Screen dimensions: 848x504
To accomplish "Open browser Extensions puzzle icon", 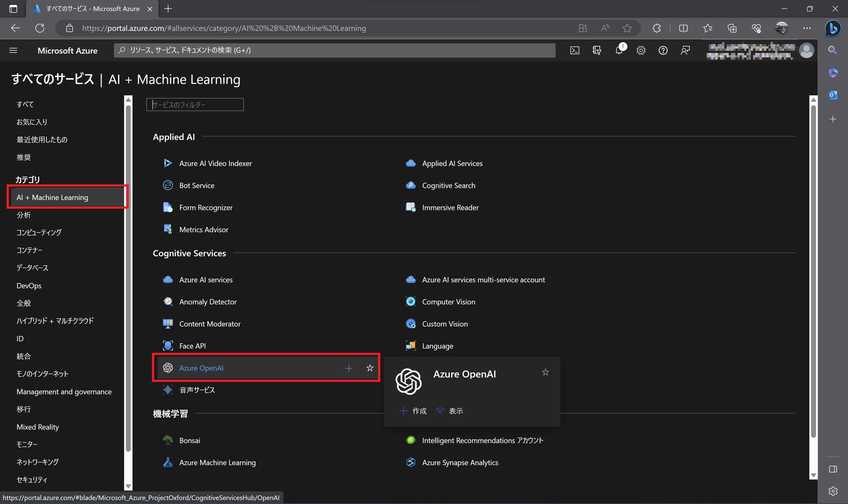I will click(656, 28).
